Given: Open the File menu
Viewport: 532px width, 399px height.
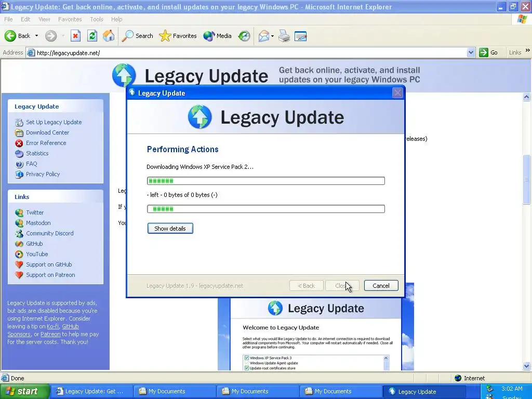Looking at the screenshot, I should (x=8, y=19).
